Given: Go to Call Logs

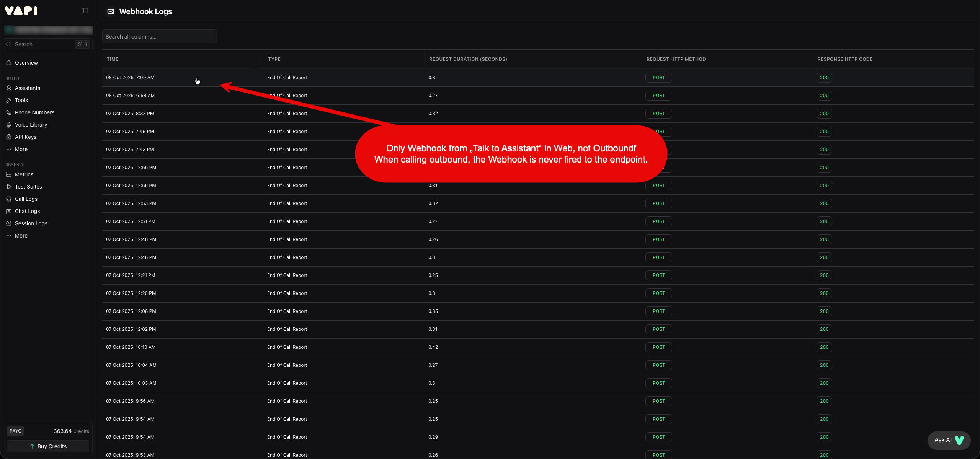Looking at the screenshot, I should (26, 199).
